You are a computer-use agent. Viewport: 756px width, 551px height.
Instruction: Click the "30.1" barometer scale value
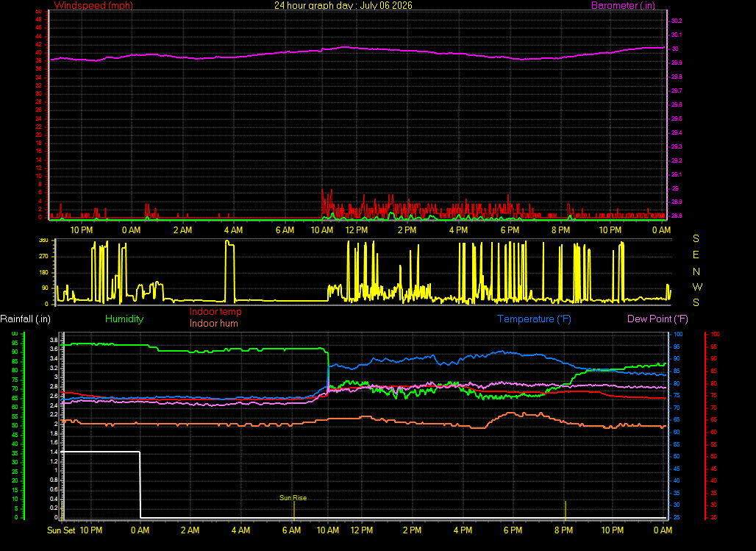[x=677, y=35]
